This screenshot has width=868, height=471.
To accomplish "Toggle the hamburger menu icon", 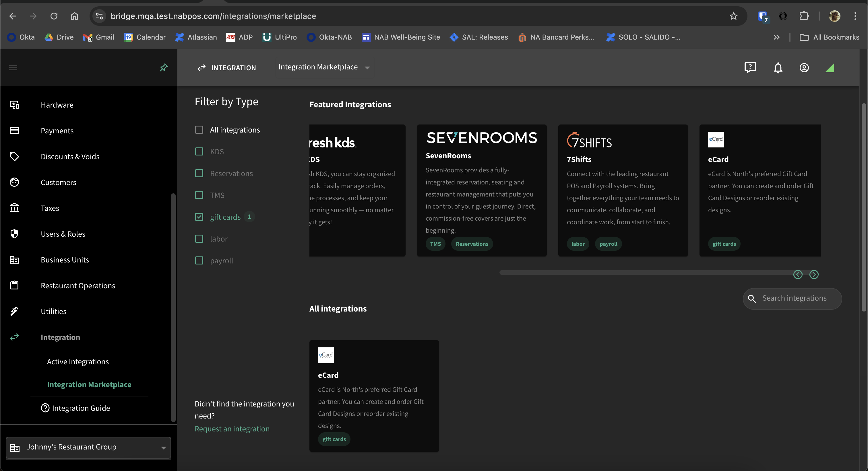I will point(13,68).
